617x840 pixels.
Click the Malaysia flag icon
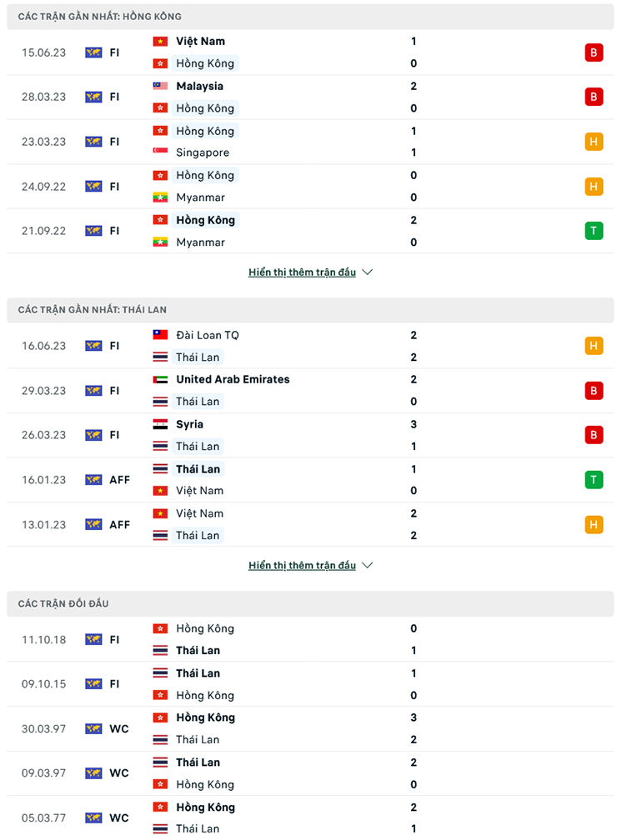pyautogui.click(x=160, y=86)
